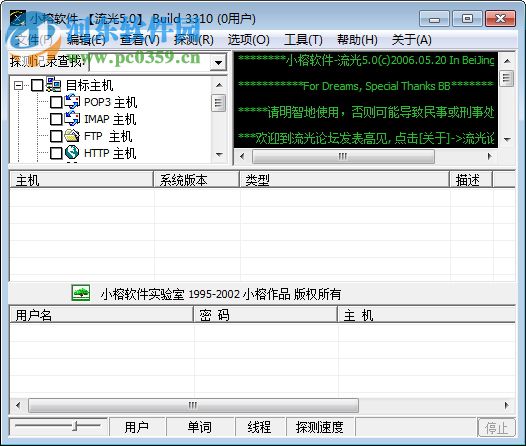This screenshot has width=526, height=446.
Task: Click the application icon in title bar
Action: click(x=17, y=18)
